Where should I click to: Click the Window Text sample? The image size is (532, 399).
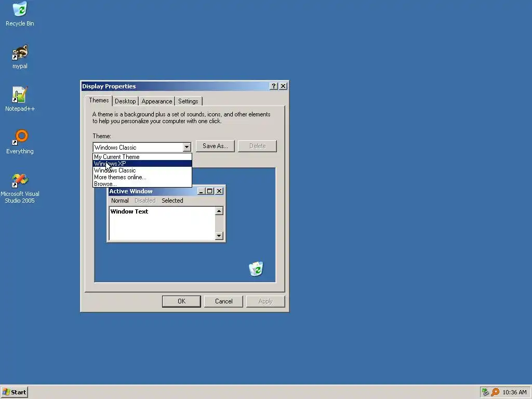[129, 211]
